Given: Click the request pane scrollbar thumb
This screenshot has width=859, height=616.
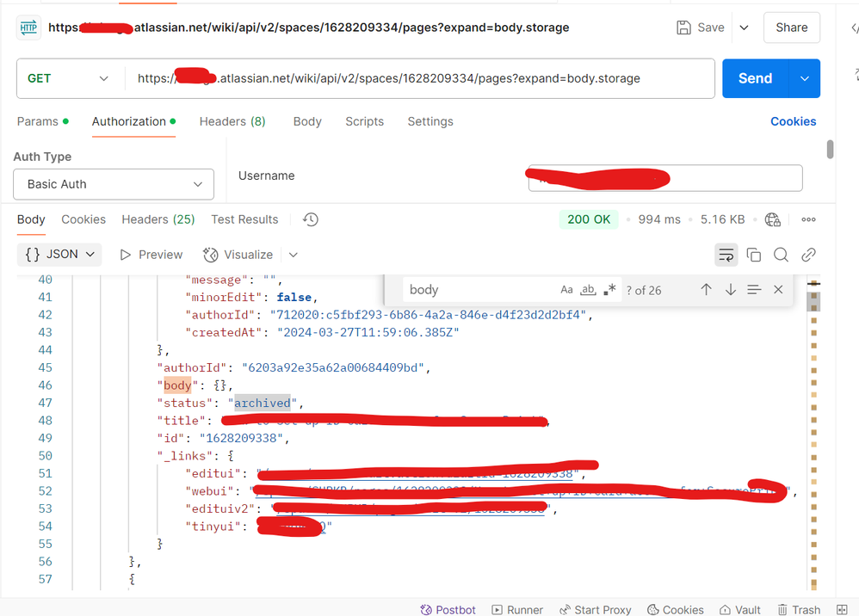Looking at the screenshot, I should coord(830,150).
